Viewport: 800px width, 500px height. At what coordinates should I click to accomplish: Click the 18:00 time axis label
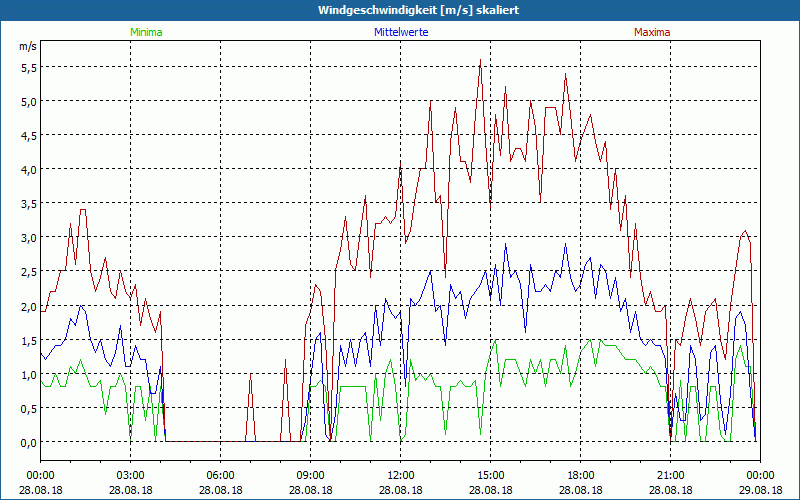click(580, 476)
